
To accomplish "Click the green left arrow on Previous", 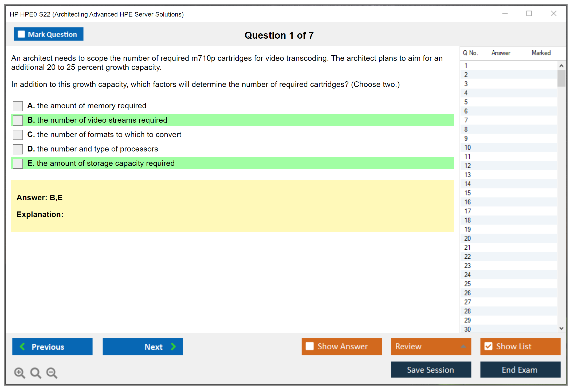I will coord(23,346).
